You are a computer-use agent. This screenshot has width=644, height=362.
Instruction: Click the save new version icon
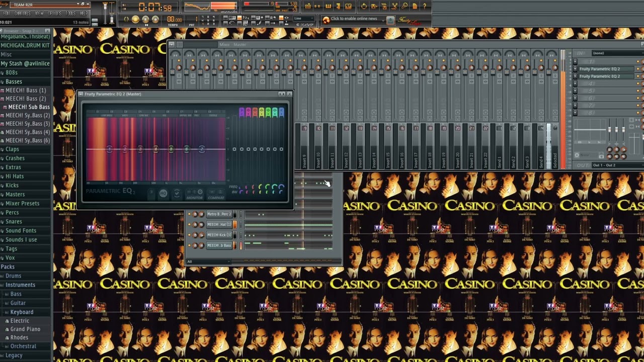click(374, 7)
